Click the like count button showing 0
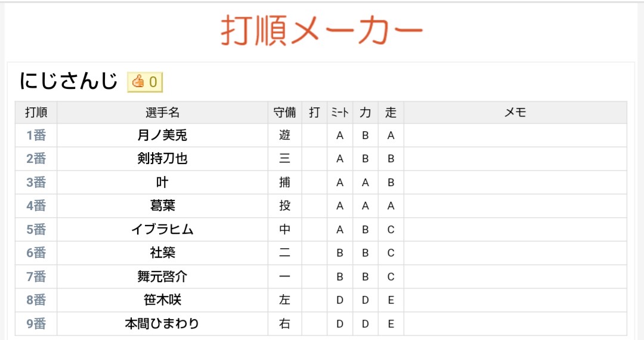The width and height of the screenshot is (644, 340). coord(145,82)
